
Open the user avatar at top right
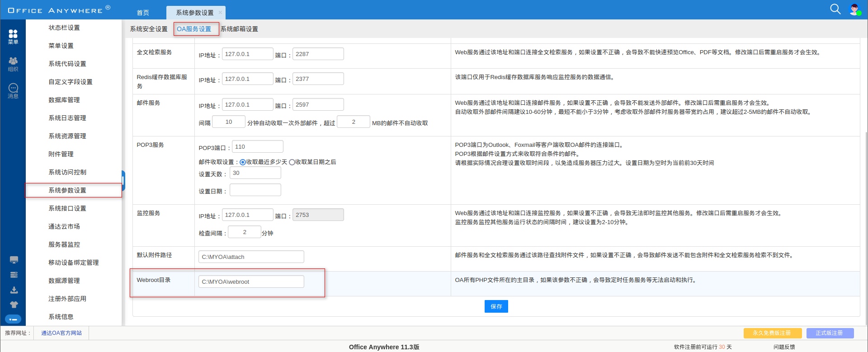855,9
